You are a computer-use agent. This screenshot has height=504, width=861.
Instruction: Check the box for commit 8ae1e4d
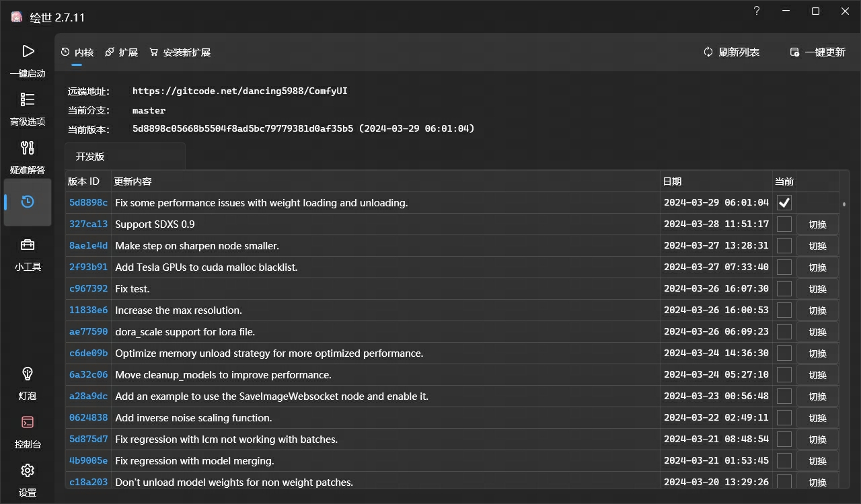tap(784, 245)
